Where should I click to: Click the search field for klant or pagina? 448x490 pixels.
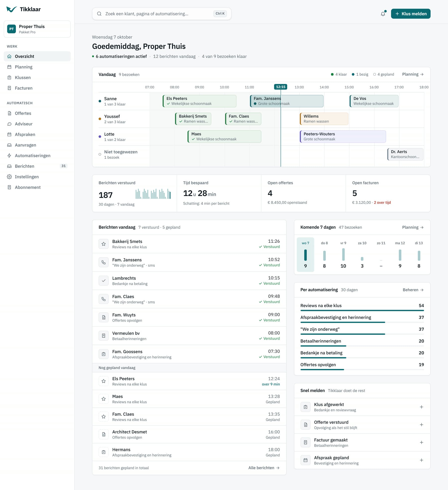click(x=162, y=14)
